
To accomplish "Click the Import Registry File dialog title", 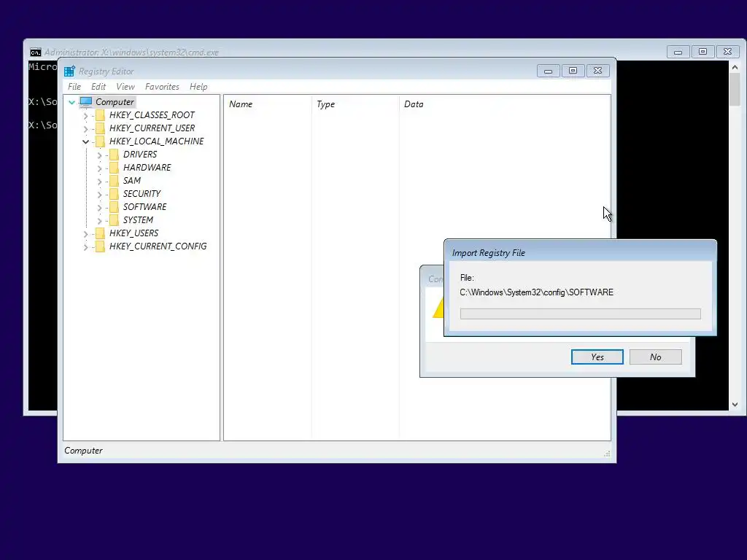I will [488, 253].
